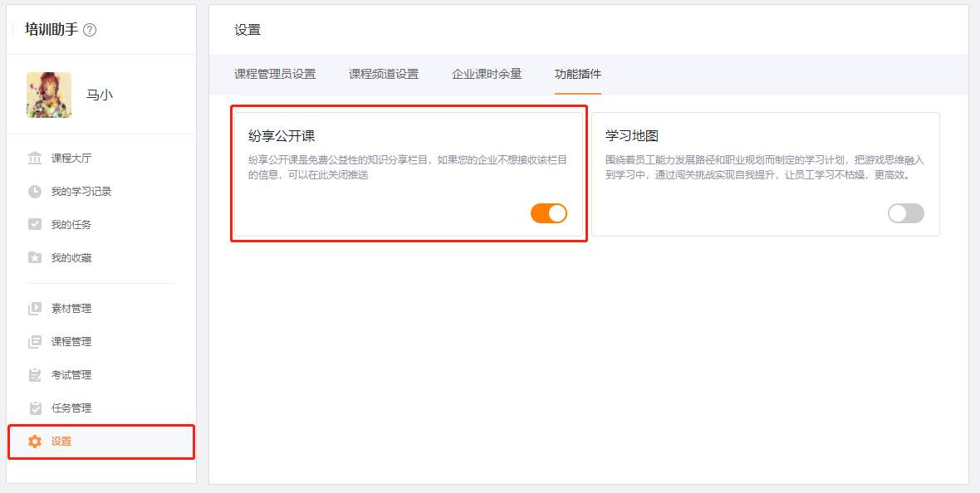Open 考试管理 from the sidebar
Viewport: 980px width, 493px height.
pos(71,375)
